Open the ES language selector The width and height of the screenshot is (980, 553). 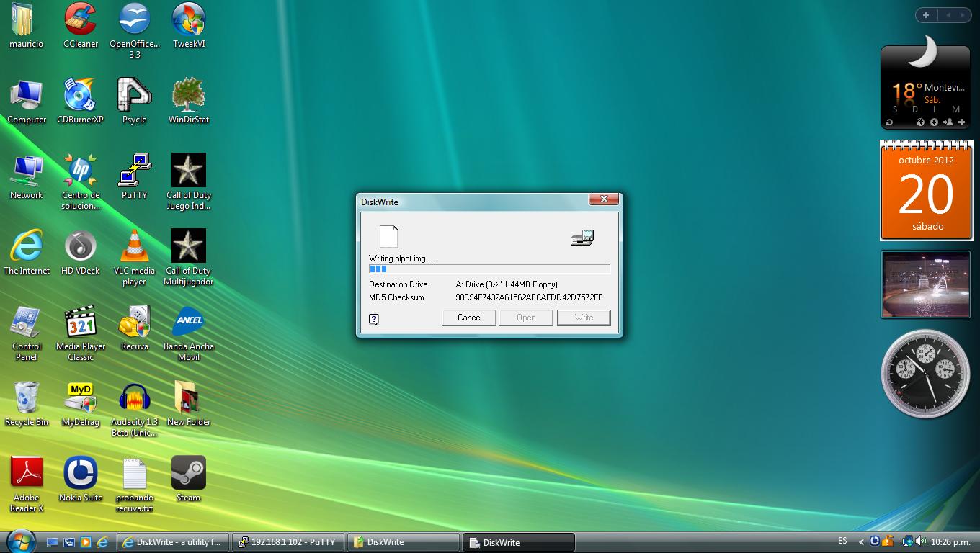tap(842, 542)
